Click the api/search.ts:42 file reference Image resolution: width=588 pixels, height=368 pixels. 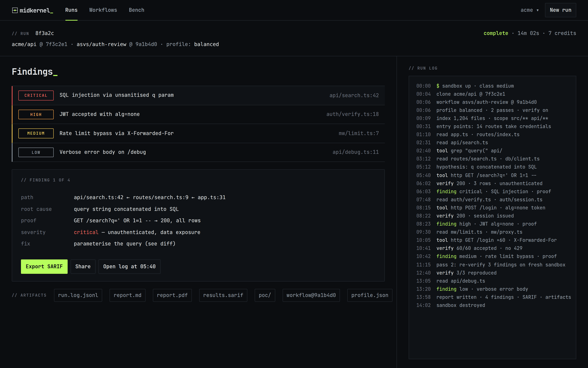click(354, 95)
